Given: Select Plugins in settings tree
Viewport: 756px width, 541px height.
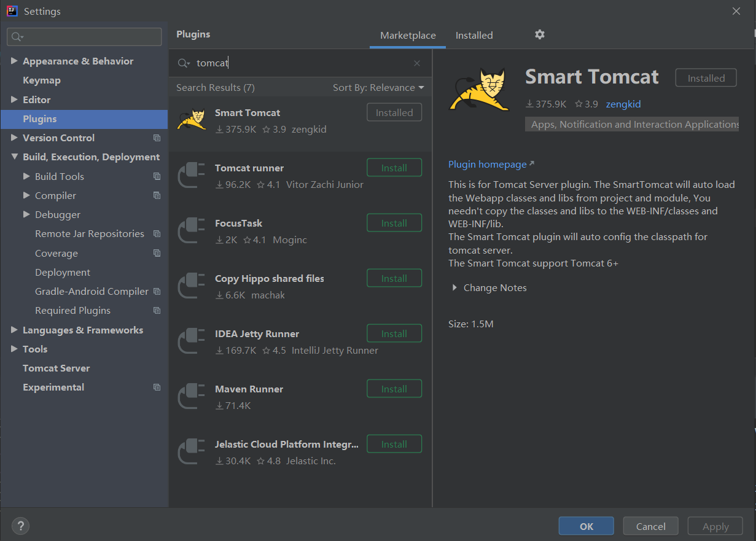Looking at the screenshot, I should [84, 119].
